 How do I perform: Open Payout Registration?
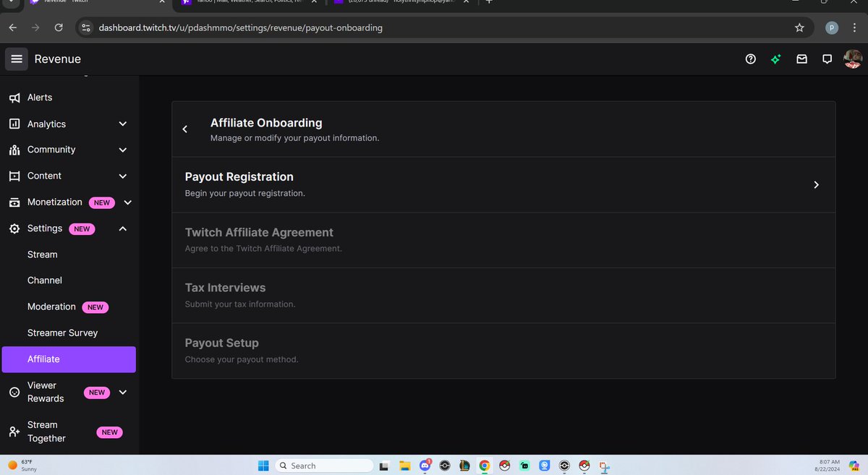[x=503, y=184]
